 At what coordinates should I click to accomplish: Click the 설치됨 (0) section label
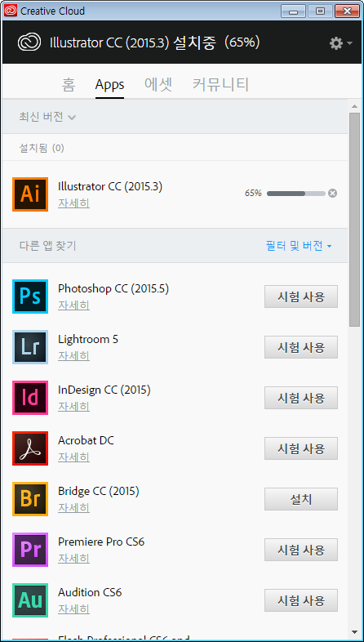[42, 148]
